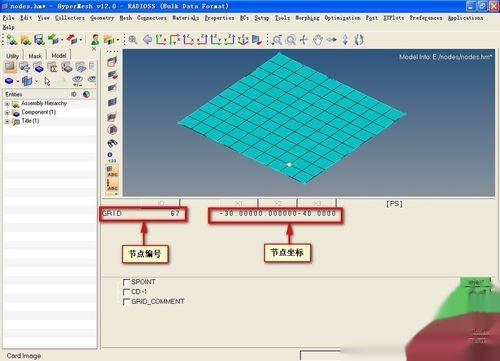Click the pan hand icon in toolbar
The image size is (500, 361).
coord(318,40)
